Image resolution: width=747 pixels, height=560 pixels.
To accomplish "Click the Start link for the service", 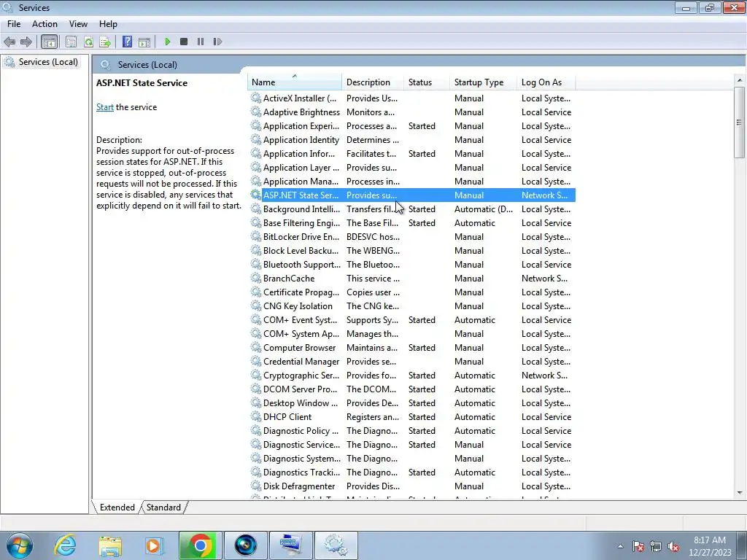I will coord(105,107).
